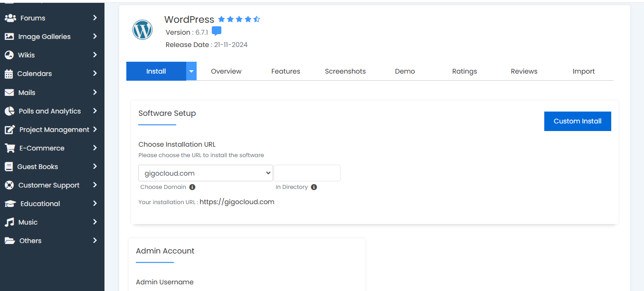Switch to the Overview tab

point(226,71)
